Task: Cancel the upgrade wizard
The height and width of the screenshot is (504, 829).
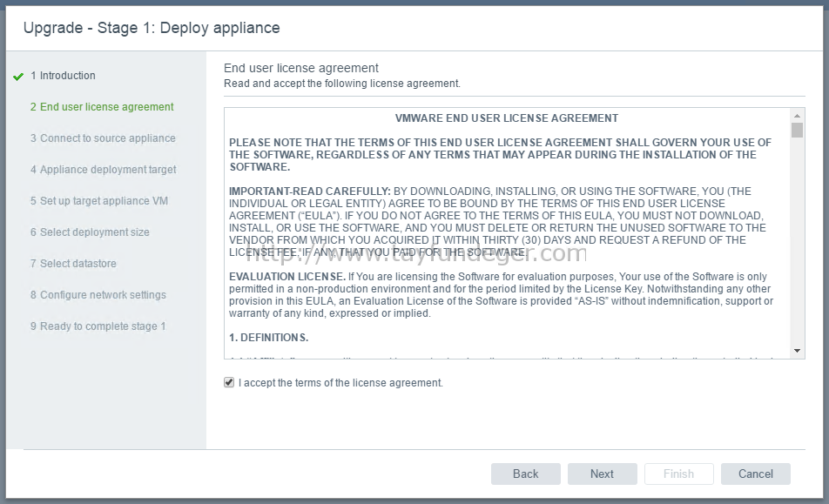Action: coord(756,474)
